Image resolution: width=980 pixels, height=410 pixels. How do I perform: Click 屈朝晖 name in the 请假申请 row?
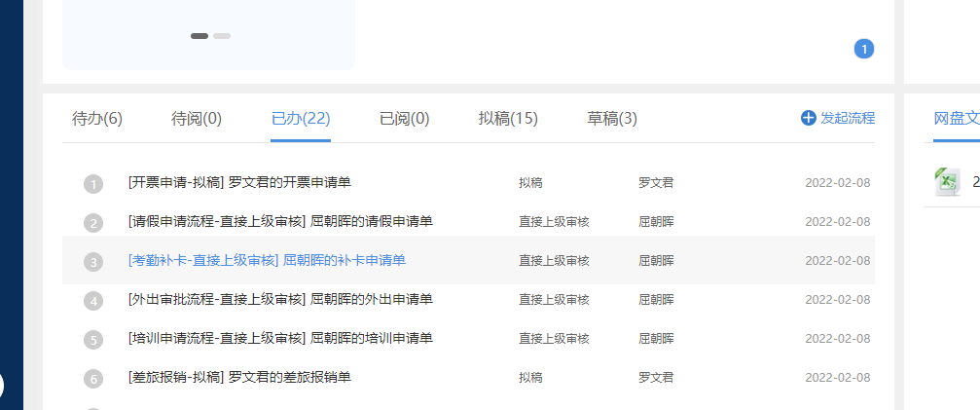(656, 222)
